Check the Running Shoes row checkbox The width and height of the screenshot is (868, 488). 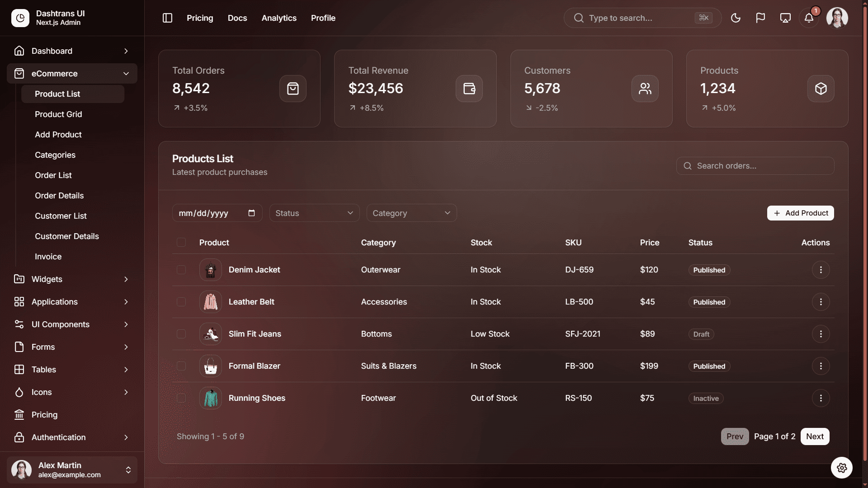point(181,398)
